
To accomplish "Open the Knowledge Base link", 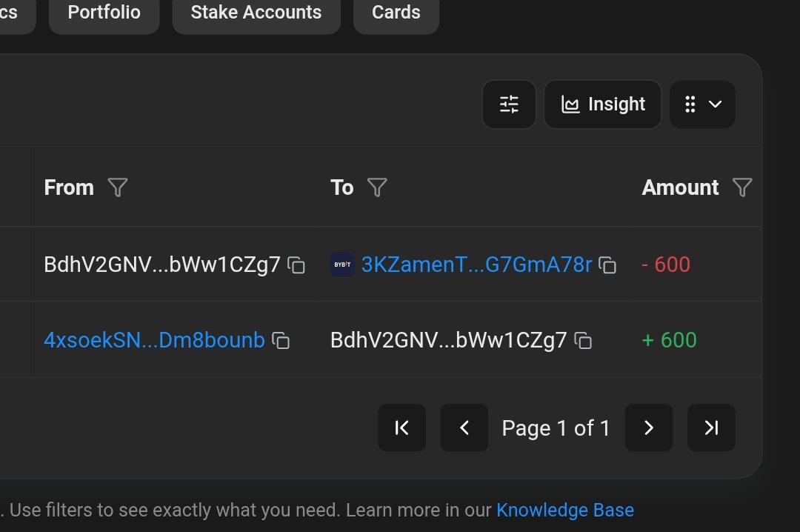I will click(x=564, y=510).
